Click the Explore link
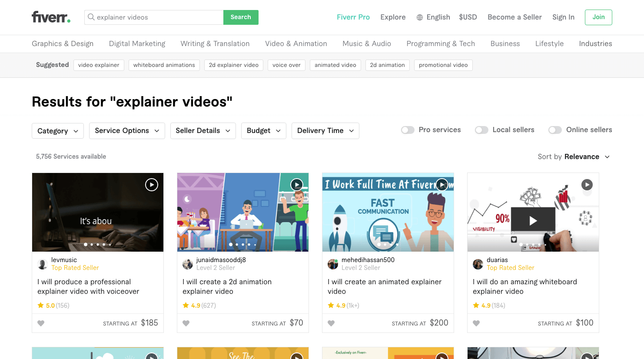 (393, 17)
